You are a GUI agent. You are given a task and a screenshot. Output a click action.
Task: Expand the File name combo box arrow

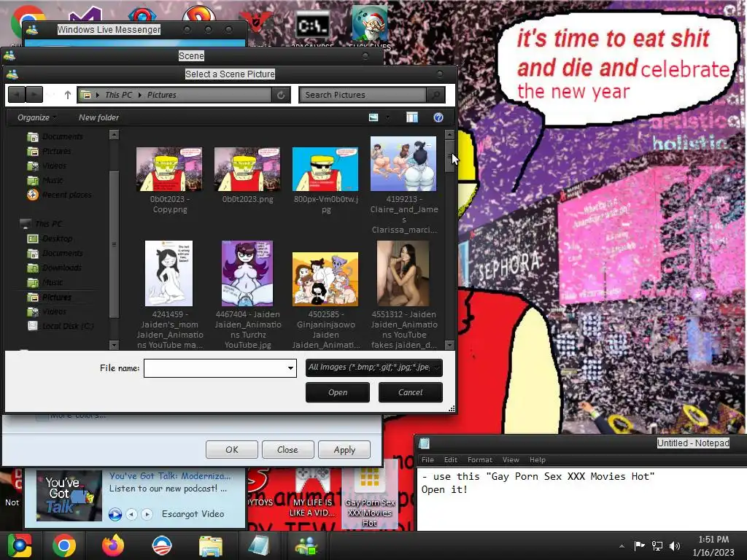pos(290,368)
